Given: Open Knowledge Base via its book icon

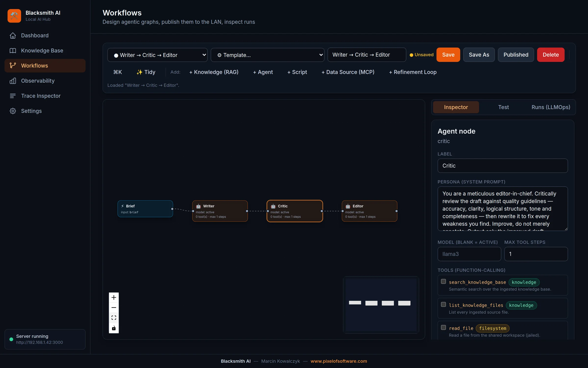Looking at the screenshot, I should click(13, 51).
